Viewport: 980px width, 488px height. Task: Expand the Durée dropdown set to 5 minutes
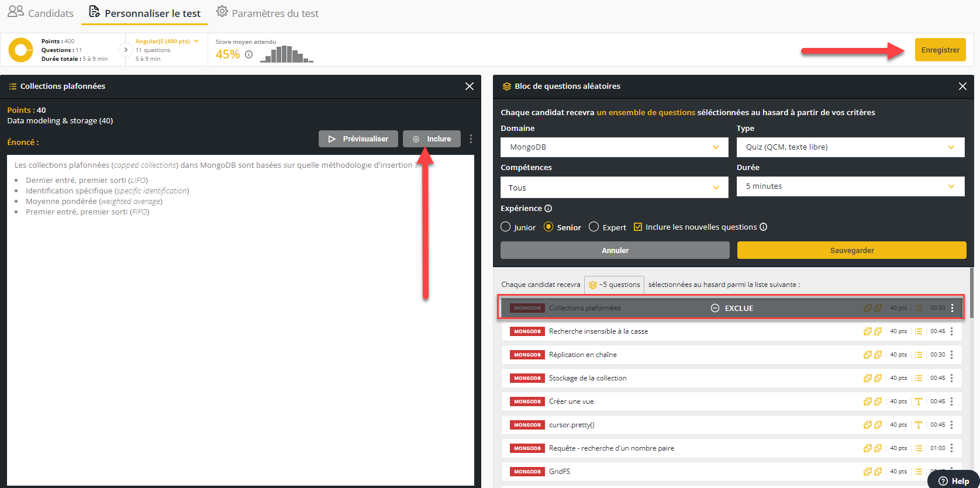coord(850,186)
